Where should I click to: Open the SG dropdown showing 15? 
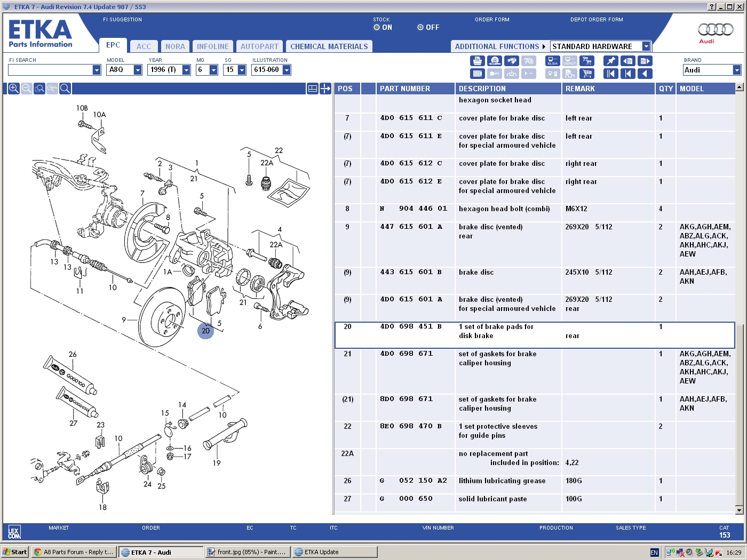pyautogui.click(x=242, y=70)
